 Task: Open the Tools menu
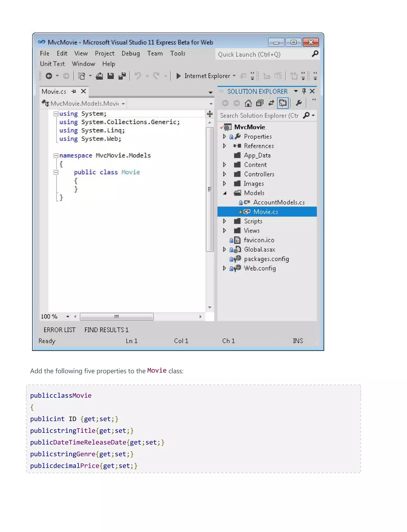[178, 53]
